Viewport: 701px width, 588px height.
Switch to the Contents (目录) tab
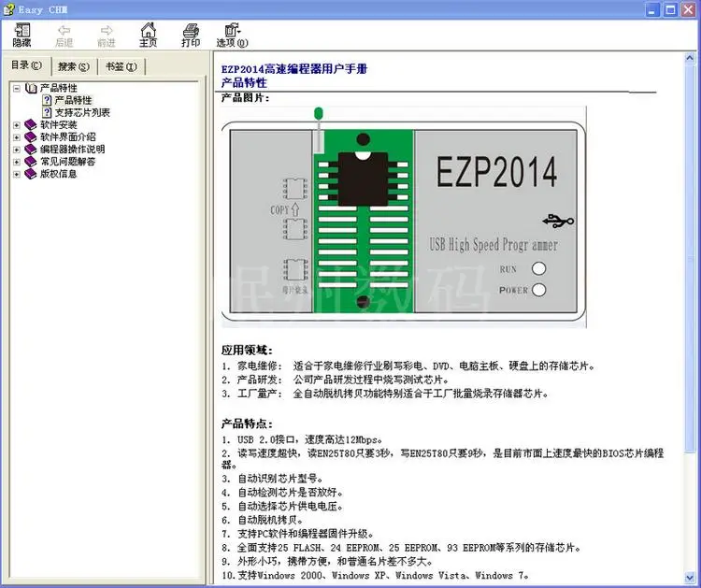click(26, 65)
